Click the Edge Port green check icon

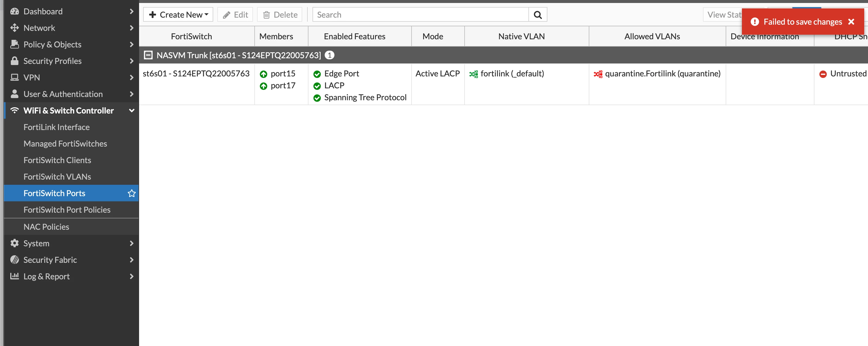[317, 74]
